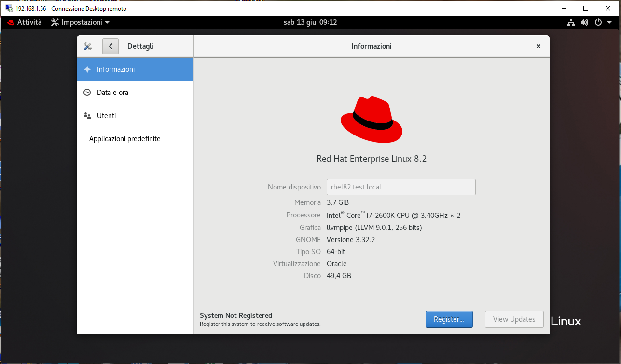Viewport: 621px width, 364px height.
Task: Go back using the left chevron button
Action: pos(110,46)
